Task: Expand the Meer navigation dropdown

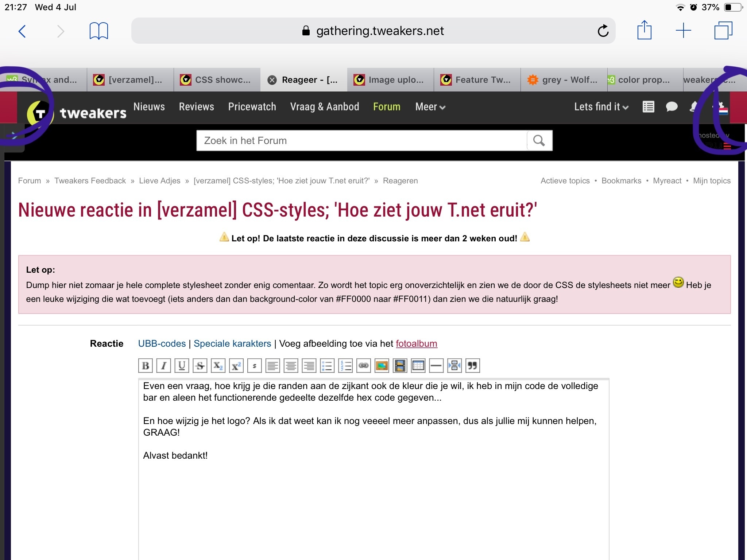Action: (x=430, y=107)
